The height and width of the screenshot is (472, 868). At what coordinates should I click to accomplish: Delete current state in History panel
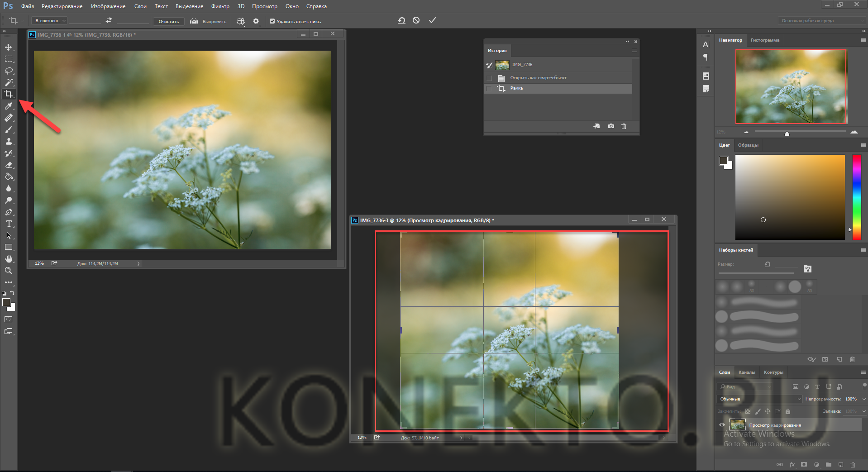click(624, 126)
